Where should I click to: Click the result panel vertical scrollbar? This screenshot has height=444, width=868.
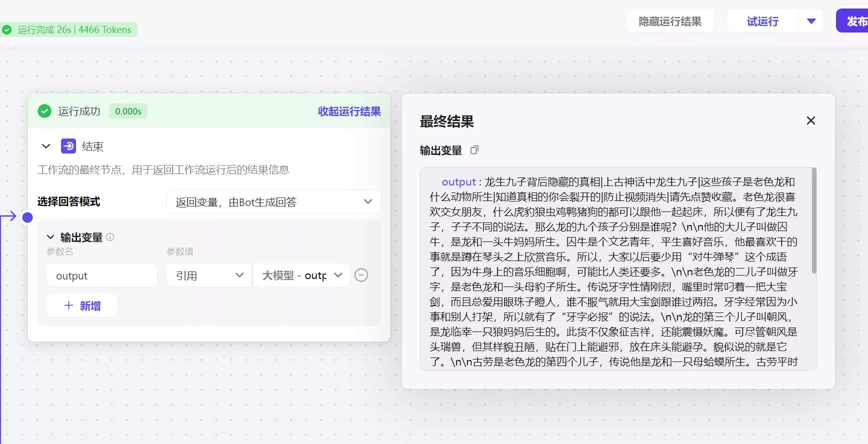point(814,220)
